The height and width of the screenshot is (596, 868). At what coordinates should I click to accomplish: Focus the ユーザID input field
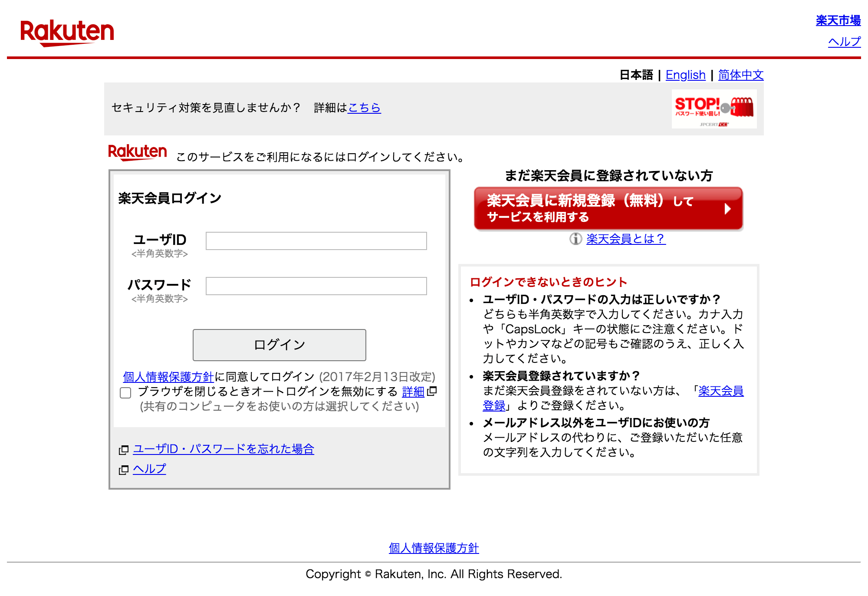pyautogui.click(x=316, y=241)
